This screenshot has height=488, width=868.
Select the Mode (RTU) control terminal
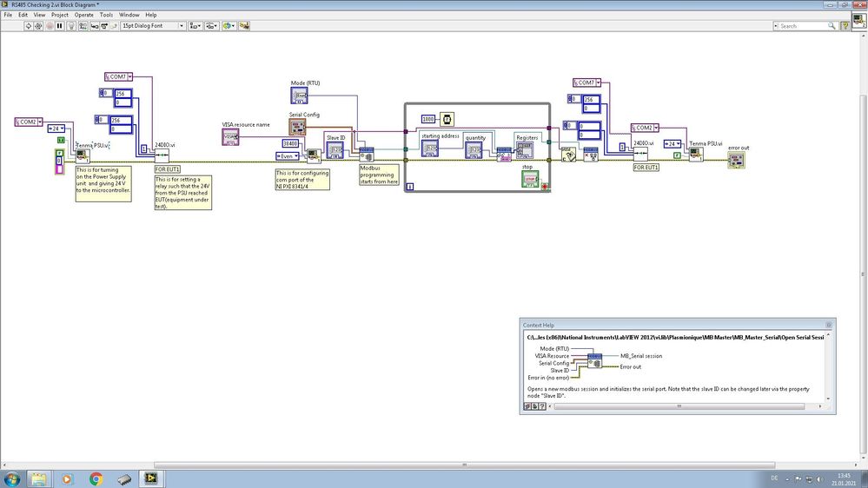click(299, 96)
